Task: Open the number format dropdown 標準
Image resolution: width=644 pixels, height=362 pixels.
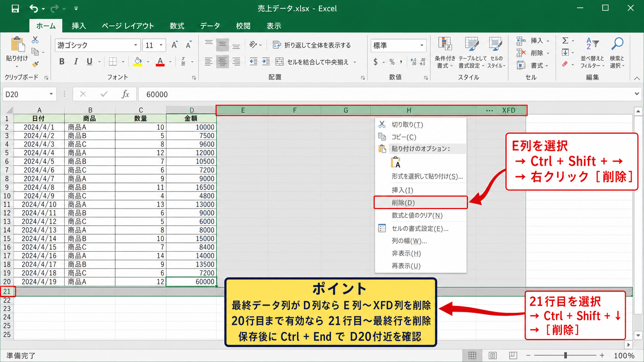Action: pos(422,45)
